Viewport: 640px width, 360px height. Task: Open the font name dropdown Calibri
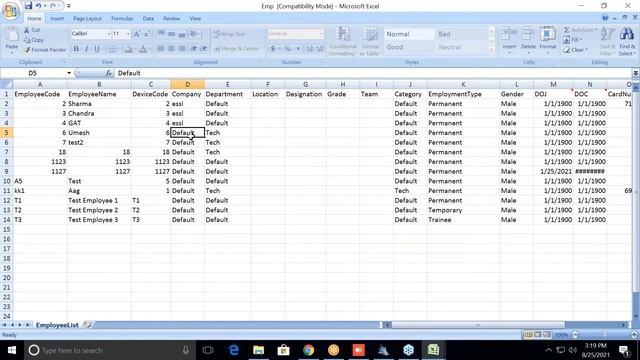point(109,34)
